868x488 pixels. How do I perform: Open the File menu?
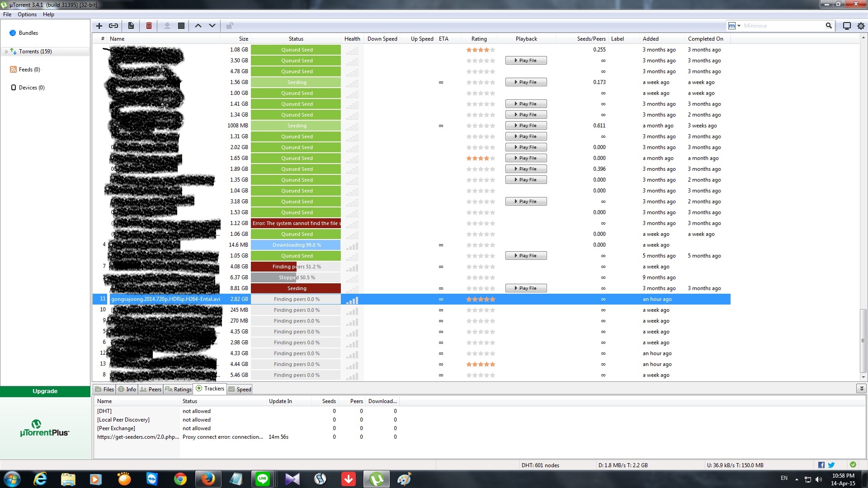click(x=7, y=14)
